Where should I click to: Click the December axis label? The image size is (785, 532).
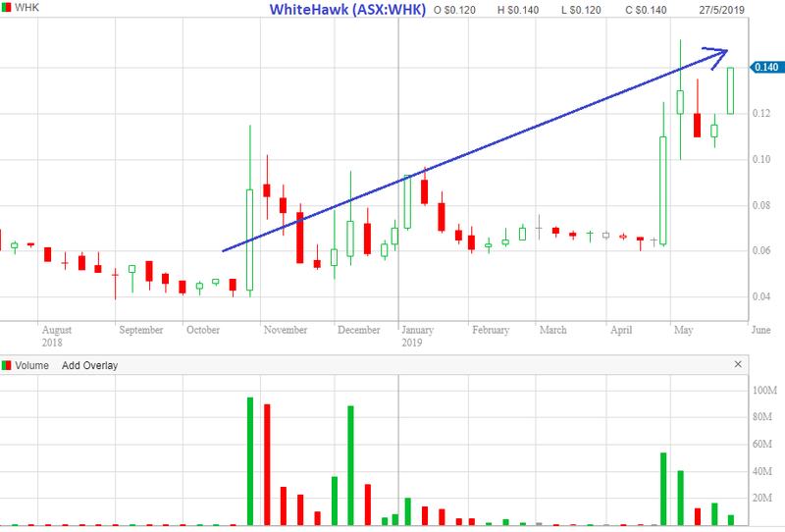click(358, 330)
